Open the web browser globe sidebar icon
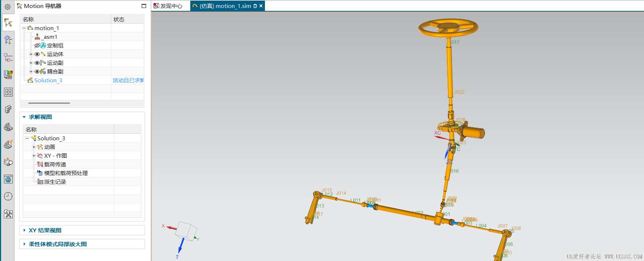 [x=8, y=179]
